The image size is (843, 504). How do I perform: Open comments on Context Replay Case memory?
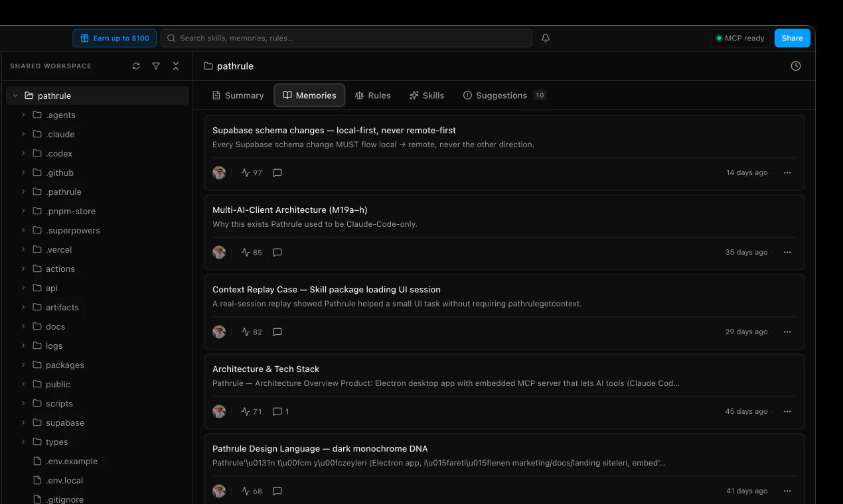click(277, 332)
